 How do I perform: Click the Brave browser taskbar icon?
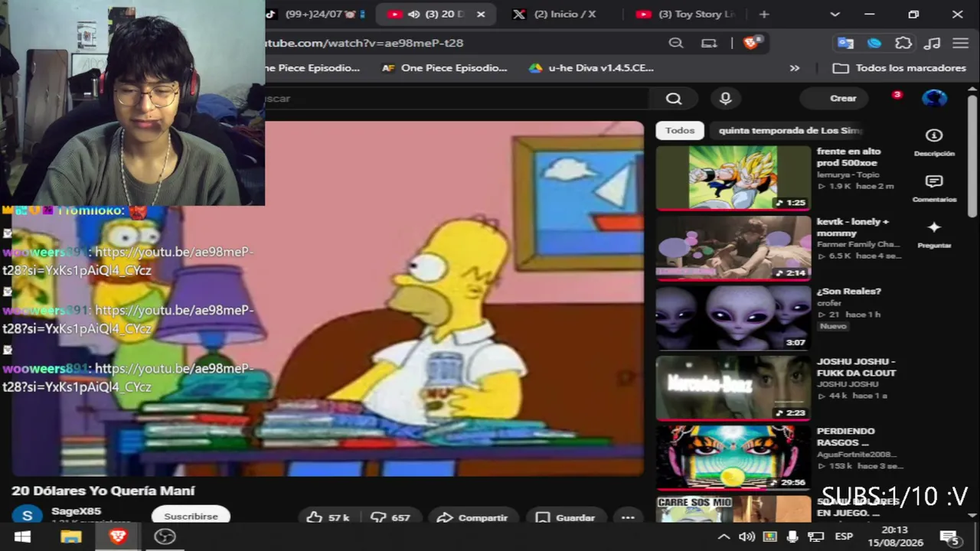click(118, 536)
